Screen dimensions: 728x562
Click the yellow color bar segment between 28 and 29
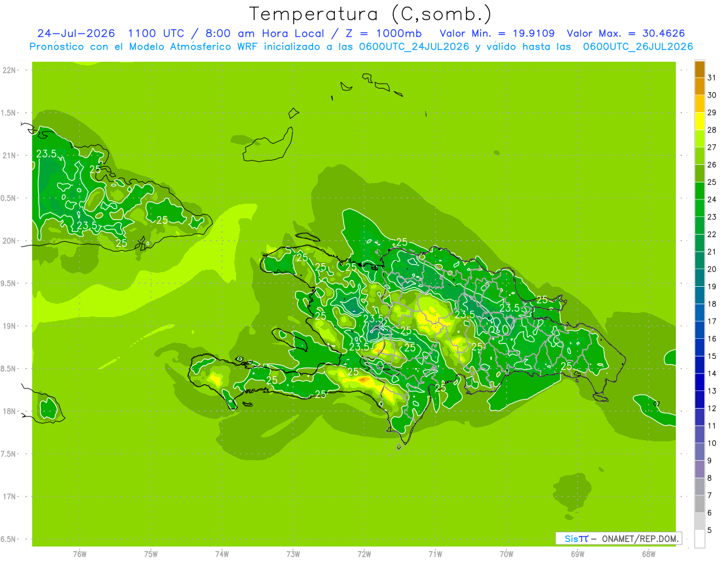tap(699, 121)
